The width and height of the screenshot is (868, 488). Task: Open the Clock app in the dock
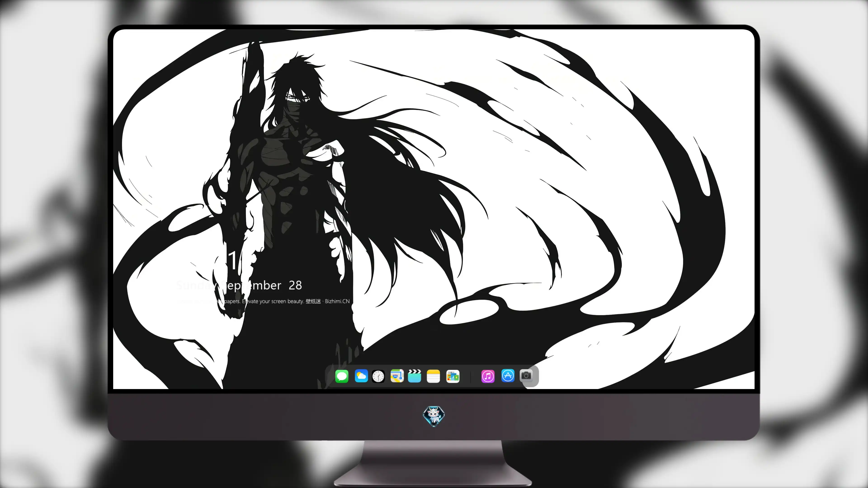(378, 376)
